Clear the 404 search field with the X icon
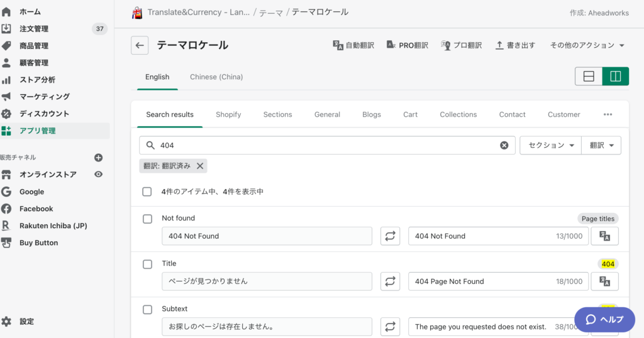The width and height of the screenshot is (644, 338). click(x=504, y=145)
